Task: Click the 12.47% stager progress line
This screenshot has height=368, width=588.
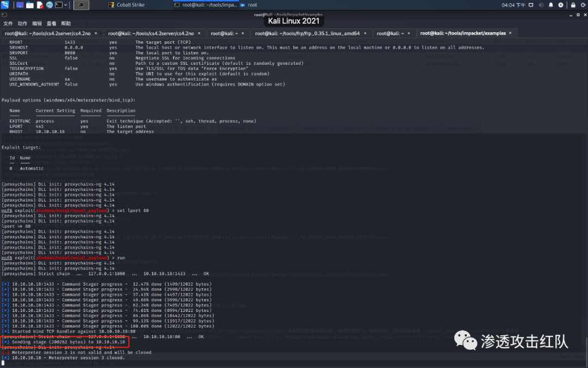Action: pos(107,284)
